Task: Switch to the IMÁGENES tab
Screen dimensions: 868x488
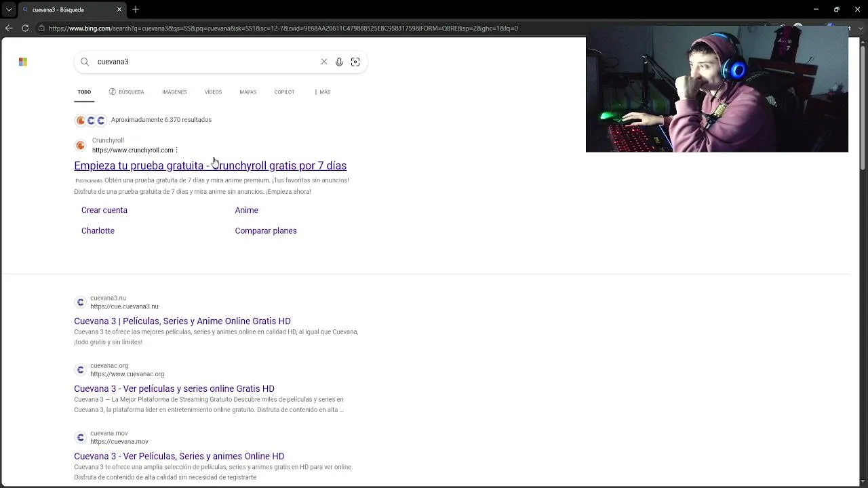Action: pos(174,92)
